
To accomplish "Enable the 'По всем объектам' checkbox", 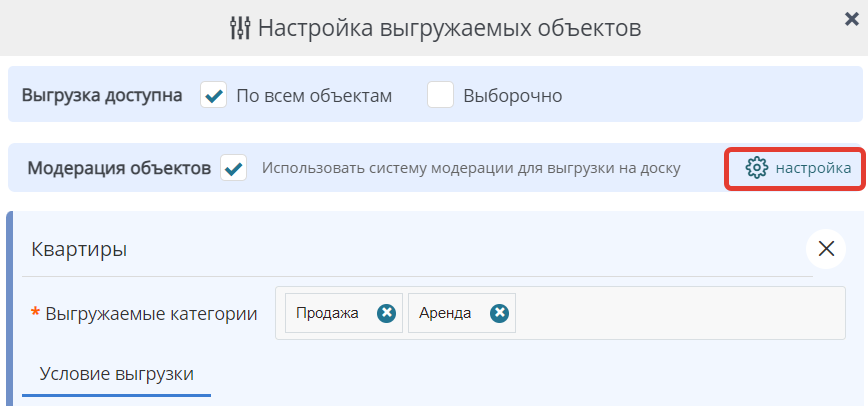I will 214,95.
